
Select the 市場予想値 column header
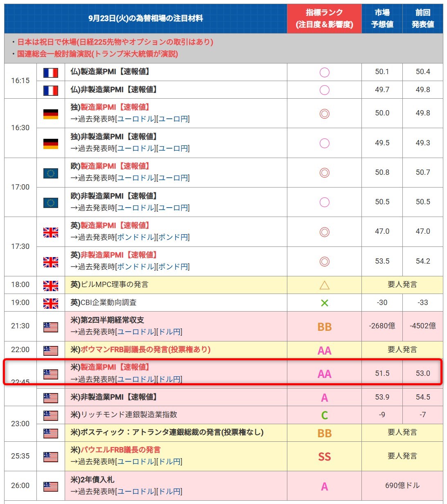382,18
